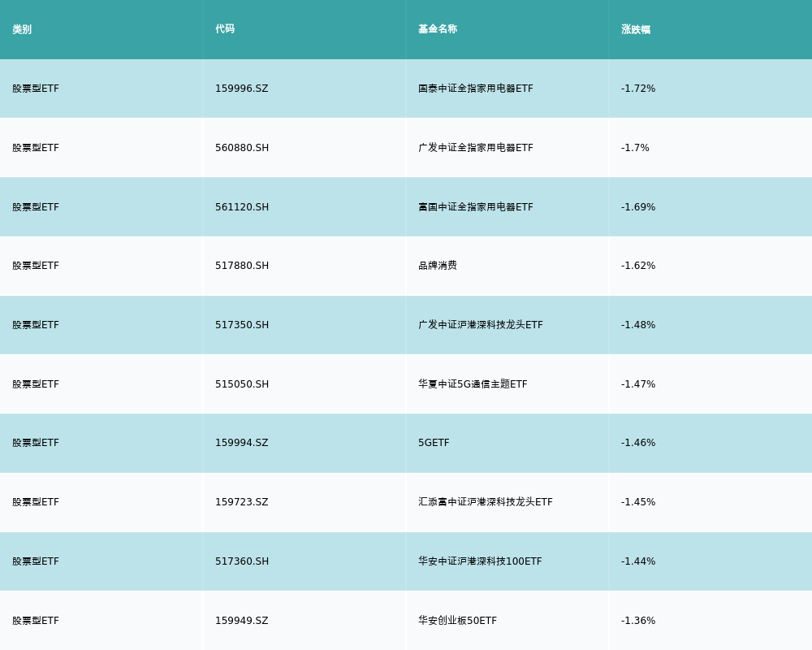The image size is (812, 650).
Task: Click fund name 国泰中证全指家用电器ETF
Action: 475,89
